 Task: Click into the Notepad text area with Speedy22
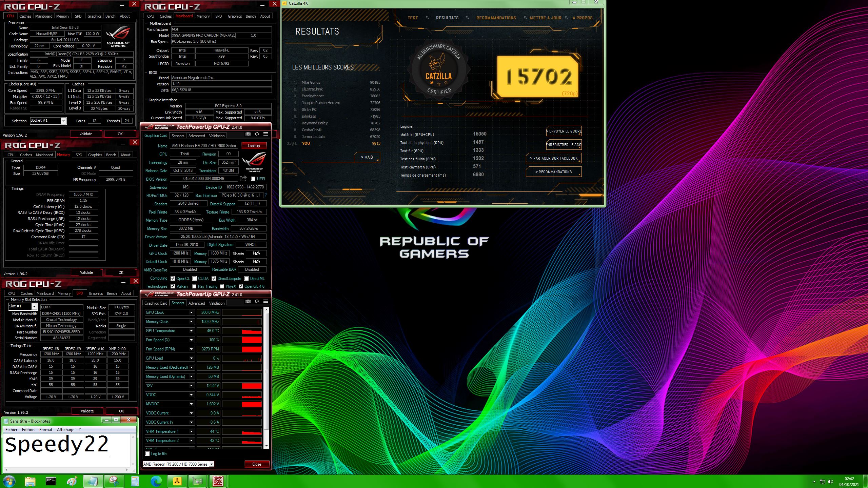pos(67,450)
